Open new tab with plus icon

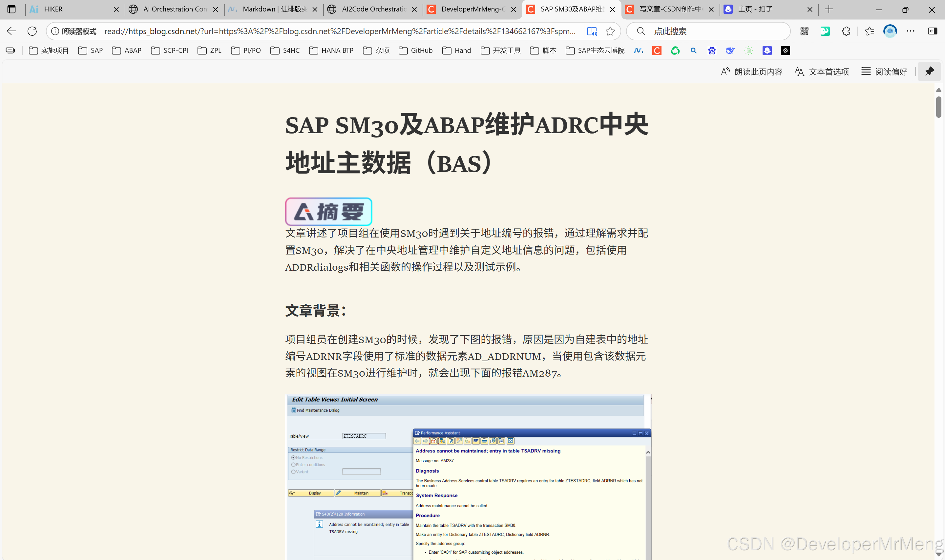coord(829,9)
